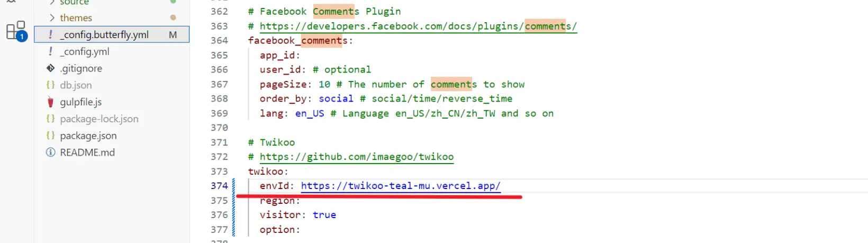Click line number 374 in the gutter
This screenshot has width=868, height=243.
(x=219, y=186)
